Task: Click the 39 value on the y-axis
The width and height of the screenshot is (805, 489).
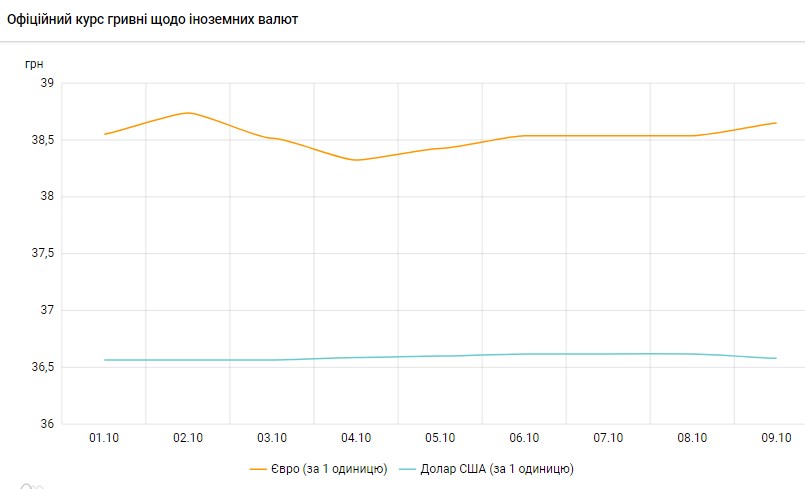Action: tap(46, 83)
